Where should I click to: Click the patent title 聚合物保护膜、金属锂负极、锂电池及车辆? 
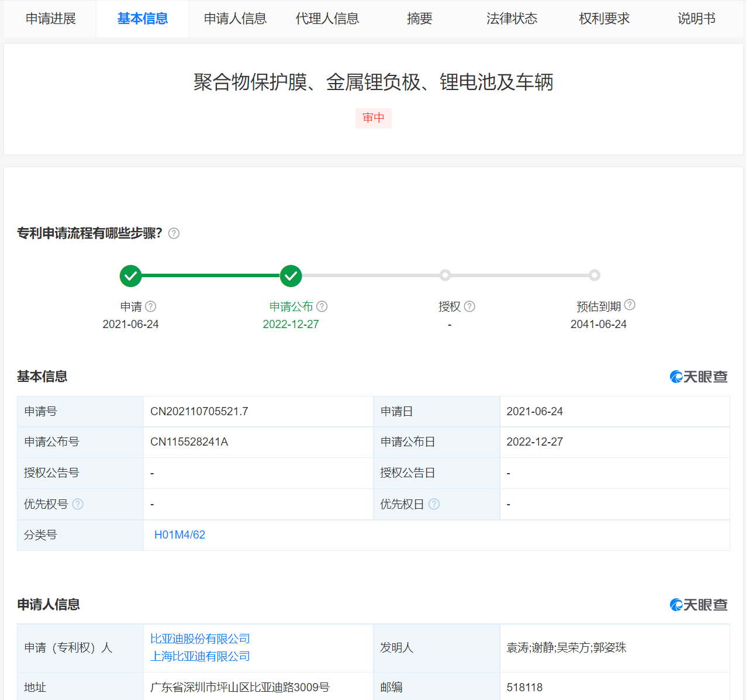click(374, 82)
